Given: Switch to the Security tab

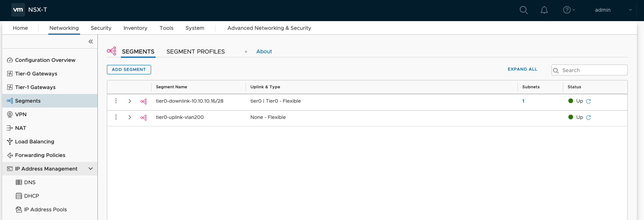Looking at the screenshot, I should (101, 28).
